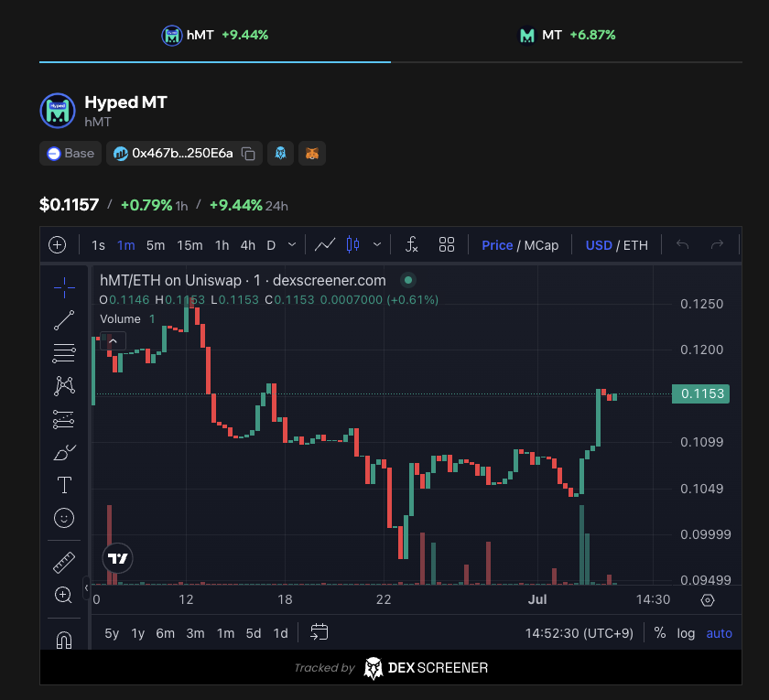Select the pattern drawing tool
This screenshot has height=700, width=769.
pyautogui.click(x=64, y=386)
